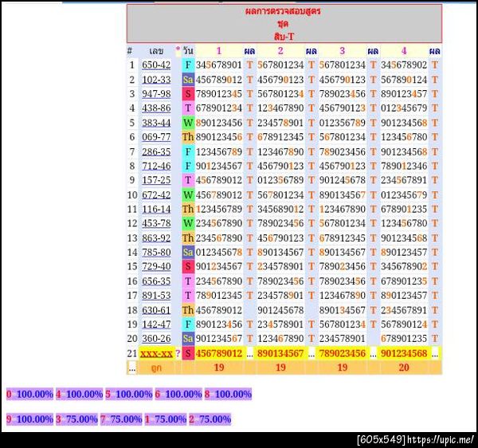The image size is (478, 448).
Task: Select formula column header 1
Action: click(x=219, y=51)
